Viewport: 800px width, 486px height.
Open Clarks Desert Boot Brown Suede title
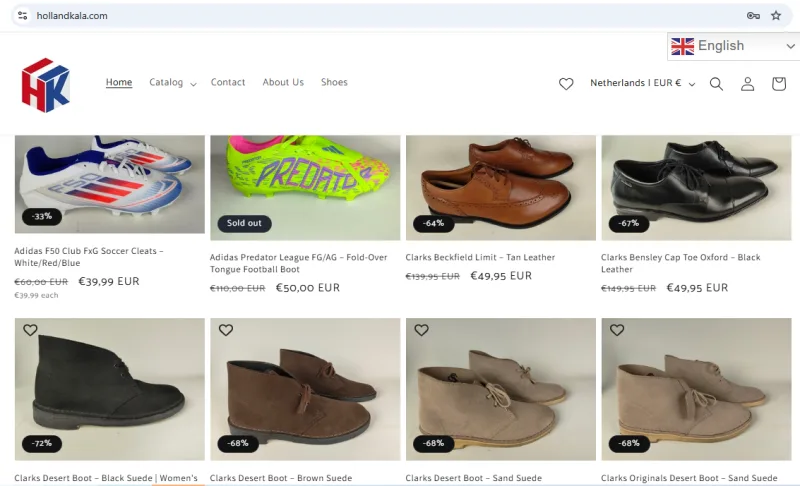pos(281,478)
